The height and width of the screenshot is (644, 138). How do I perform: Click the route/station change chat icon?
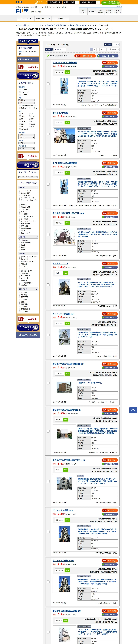click(20, 59)
